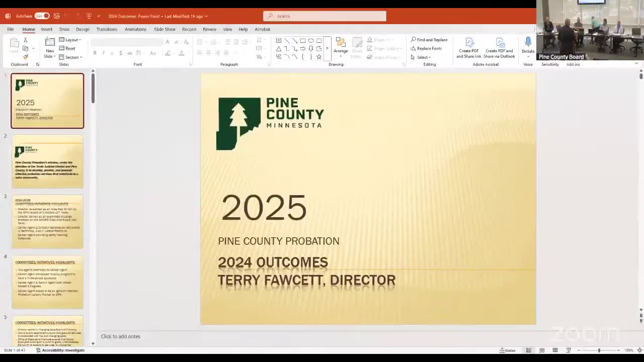Toggle Bold formatting
644x362 pixels.
(x=95, y=53)
